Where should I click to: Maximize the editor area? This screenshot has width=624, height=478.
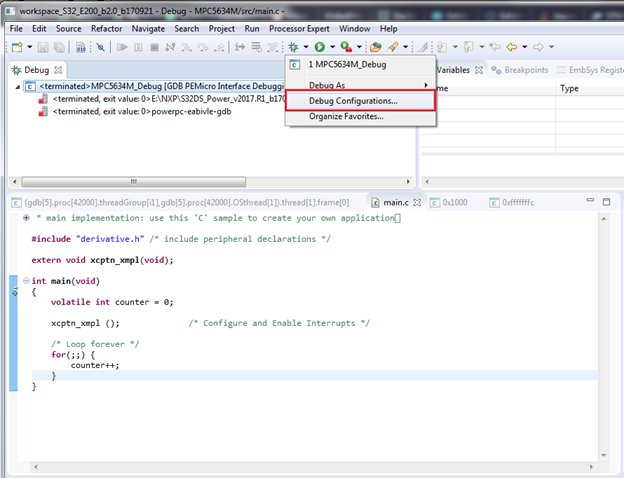tap(606, 202)
